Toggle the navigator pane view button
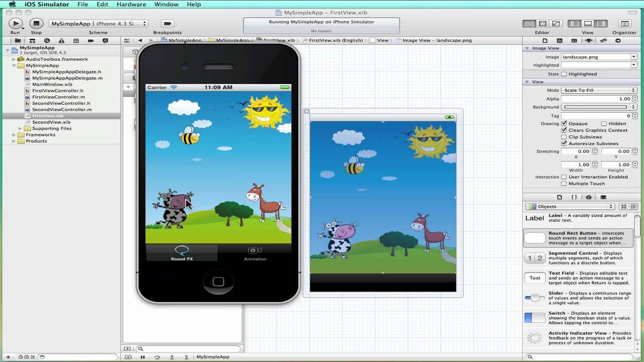Viewport: 644px width, 362px height. click(x=574, y=24)
